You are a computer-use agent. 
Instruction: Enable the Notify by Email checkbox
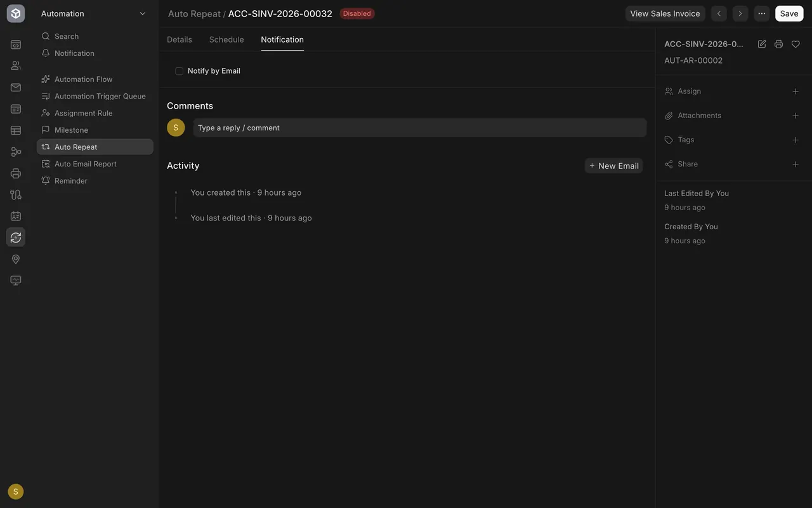(x=179, y=71)
